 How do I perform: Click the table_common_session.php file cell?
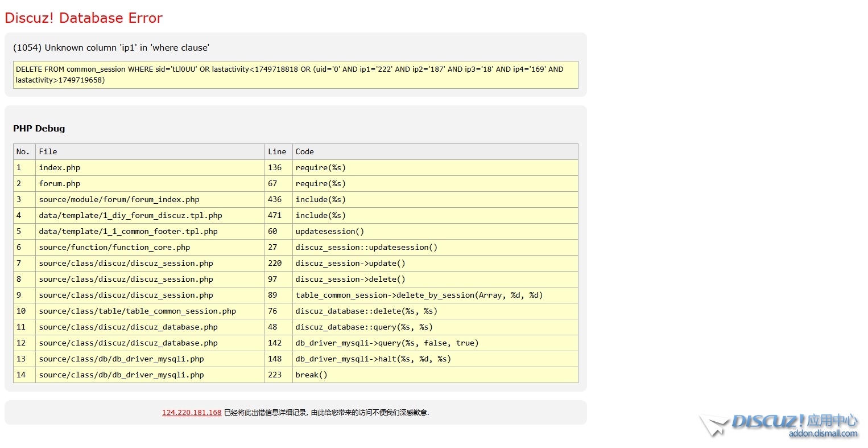pyautogui.click(x=137, y=311)
